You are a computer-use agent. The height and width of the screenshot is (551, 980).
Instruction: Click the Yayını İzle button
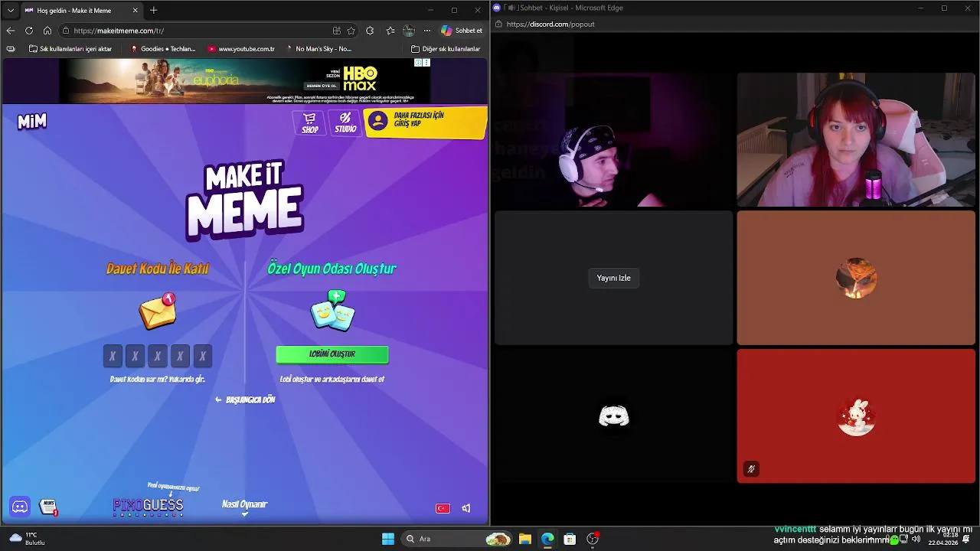point(614,278)
